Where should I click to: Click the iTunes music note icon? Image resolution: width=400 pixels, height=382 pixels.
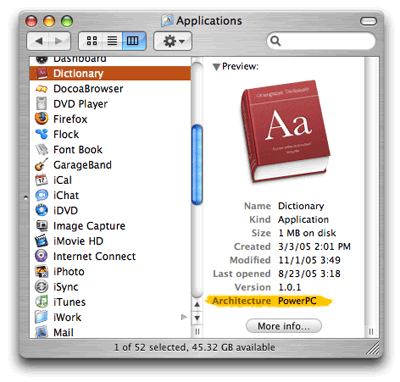tap(42, 302)
